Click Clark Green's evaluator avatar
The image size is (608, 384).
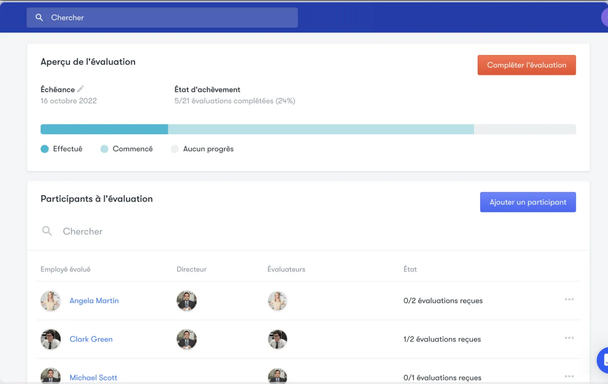point(277,339)
